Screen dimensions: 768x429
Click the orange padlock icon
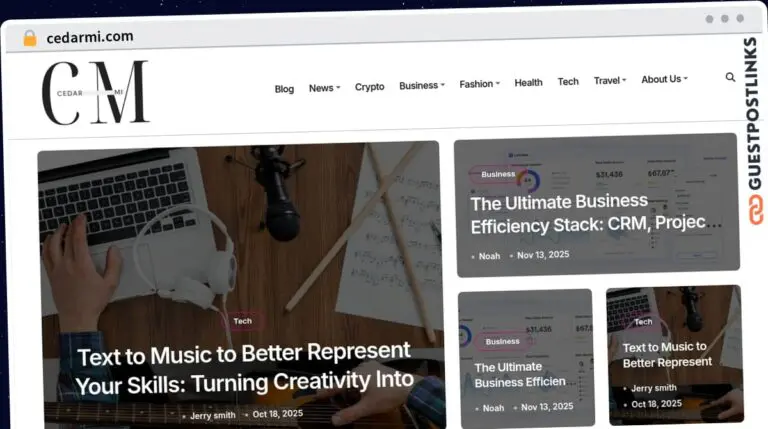[x=30, y=38]
